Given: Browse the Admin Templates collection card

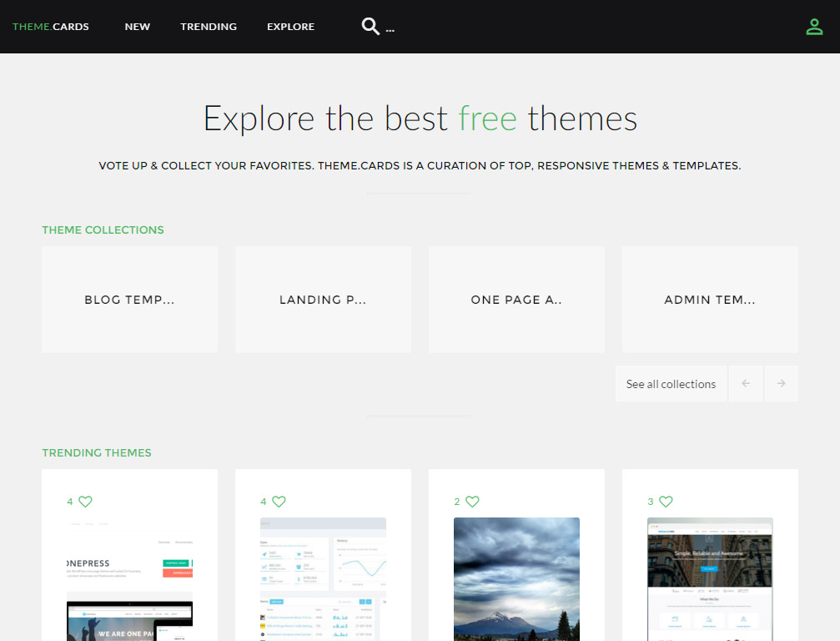Looking at the screenshot, I should 710,300.
